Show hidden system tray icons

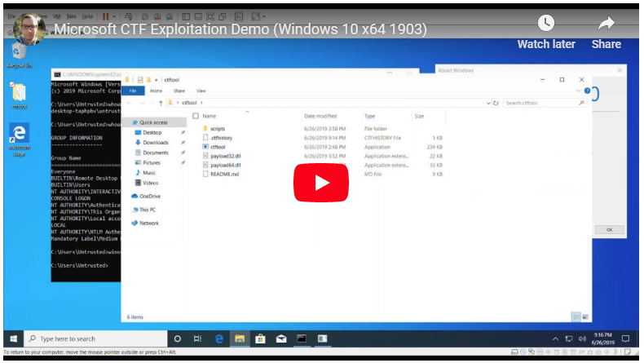555,339
